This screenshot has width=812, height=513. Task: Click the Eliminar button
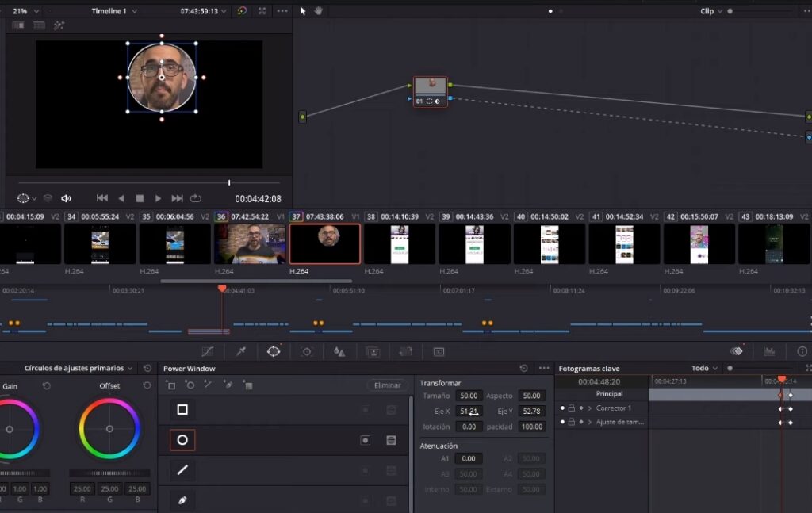tap(387, 385)
